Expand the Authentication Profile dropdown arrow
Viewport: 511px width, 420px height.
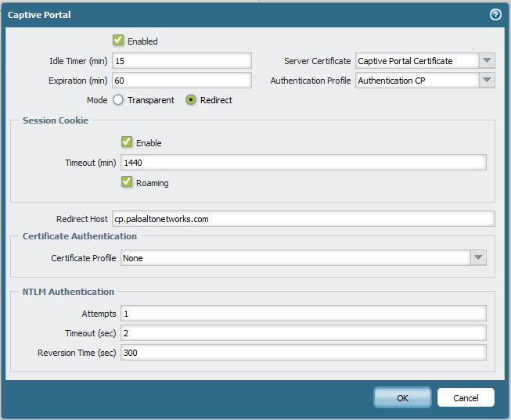coord(487,81)
